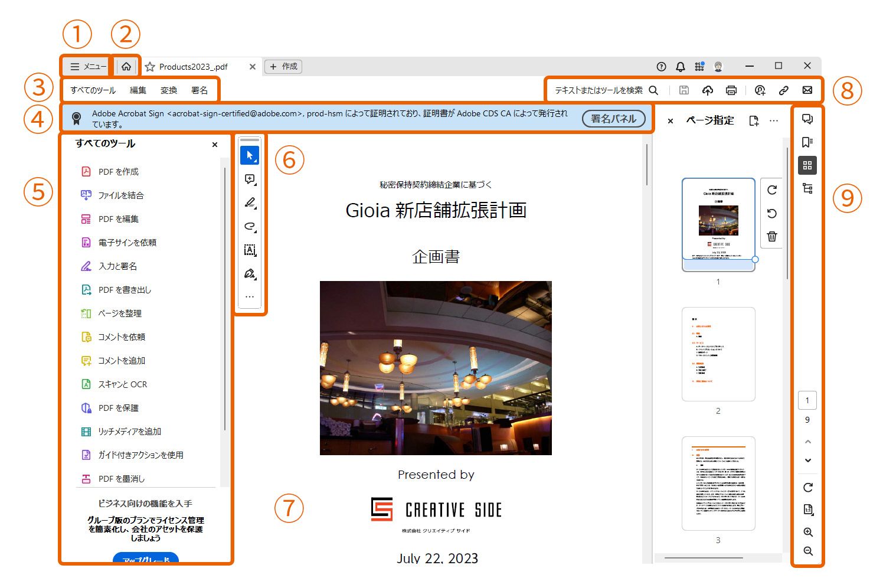Show more quick tools via ellipsis

[250, 296]
